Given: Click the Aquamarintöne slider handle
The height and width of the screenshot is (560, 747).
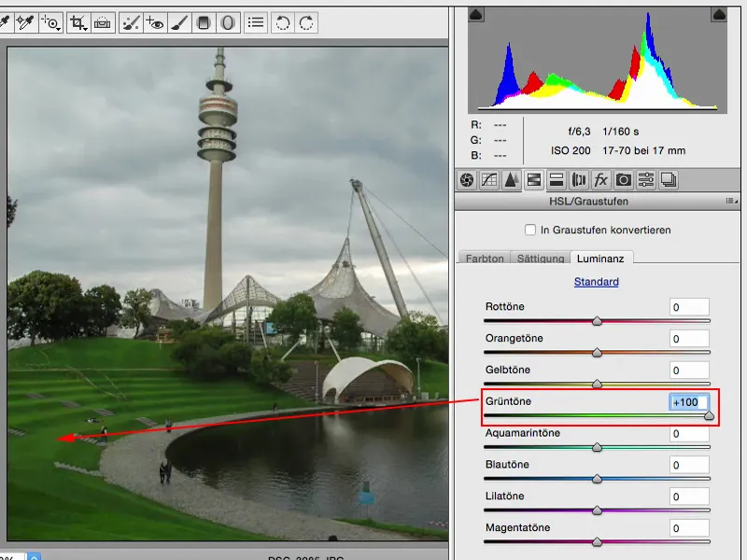Looking at the screenshot, I should (597, 447).
